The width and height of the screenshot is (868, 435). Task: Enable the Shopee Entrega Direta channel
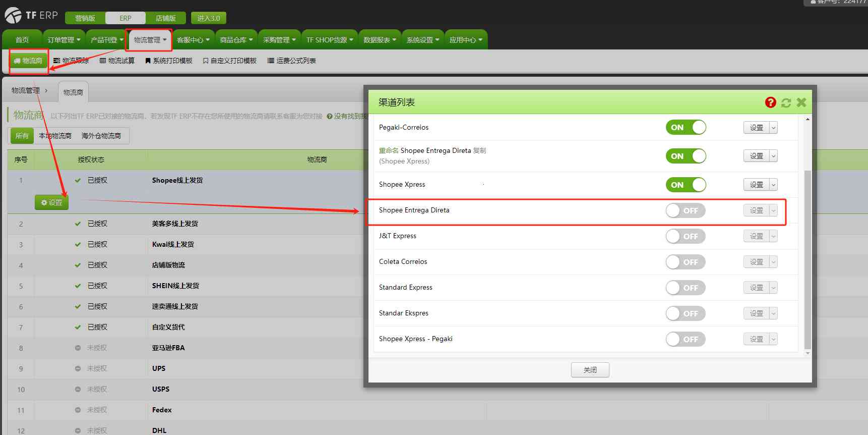tap(686, 210)
